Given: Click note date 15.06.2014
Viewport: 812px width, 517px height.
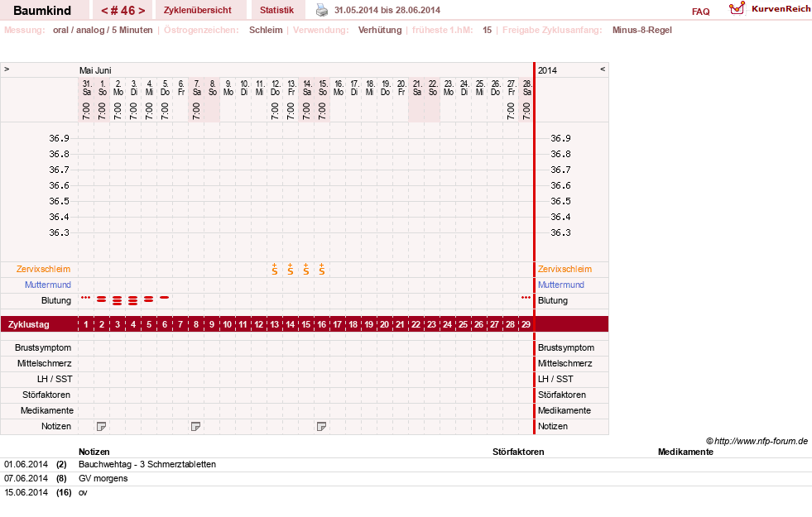Looking at the screenshot, I should (26, 492).
